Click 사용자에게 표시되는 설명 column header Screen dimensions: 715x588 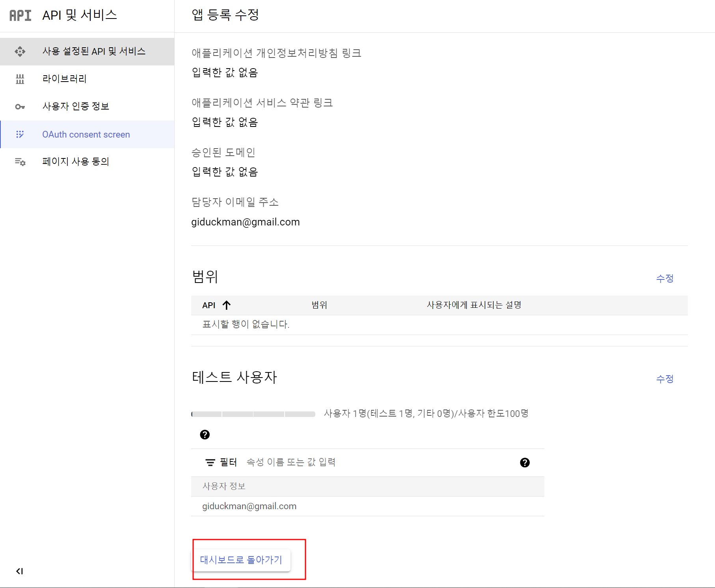pyautogui.click(x=474, y=305)
